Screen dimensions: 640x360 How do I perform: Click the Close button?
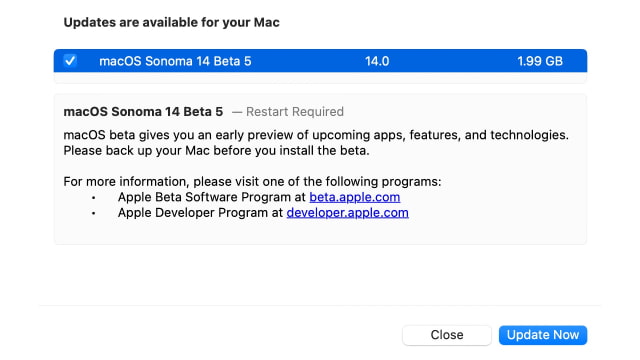click(447, 335)
